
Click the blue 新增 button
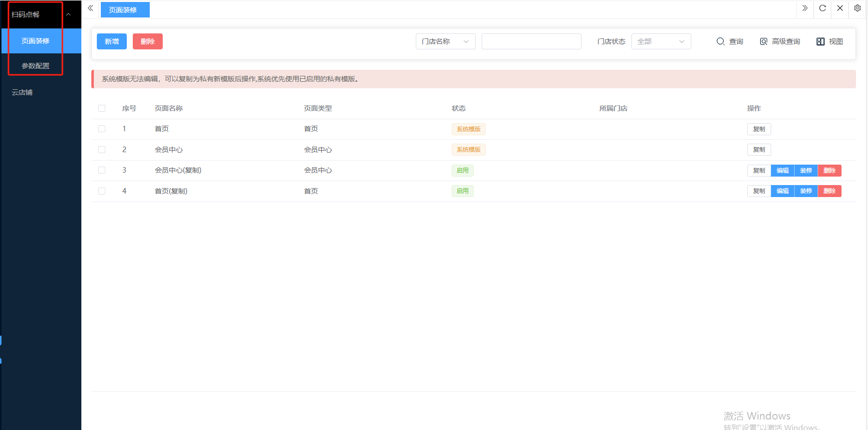[112, 41]
